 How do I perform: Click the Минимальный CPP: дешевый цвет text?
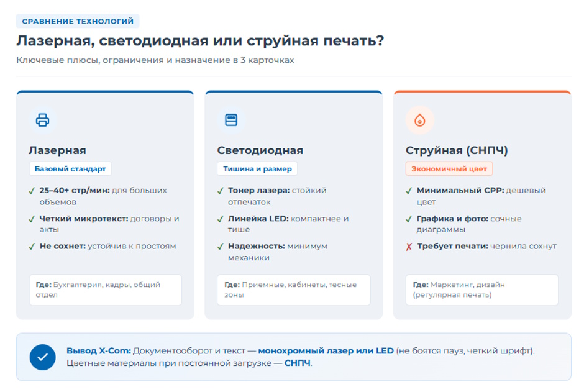[481, 196]
